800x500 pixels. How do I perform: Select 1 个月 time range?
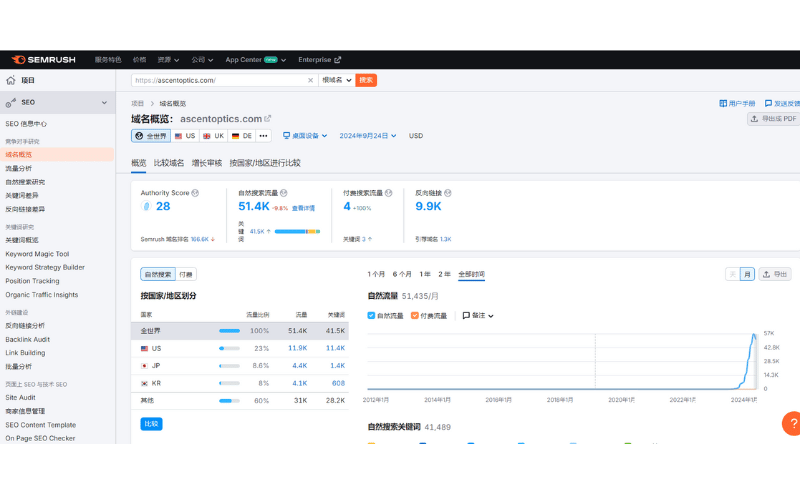(x=376, y=274)
